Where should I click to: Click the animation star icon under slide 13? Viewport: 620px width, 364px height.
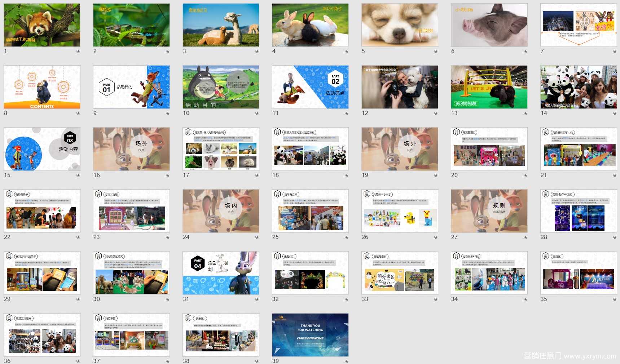[x=526, y=114]
